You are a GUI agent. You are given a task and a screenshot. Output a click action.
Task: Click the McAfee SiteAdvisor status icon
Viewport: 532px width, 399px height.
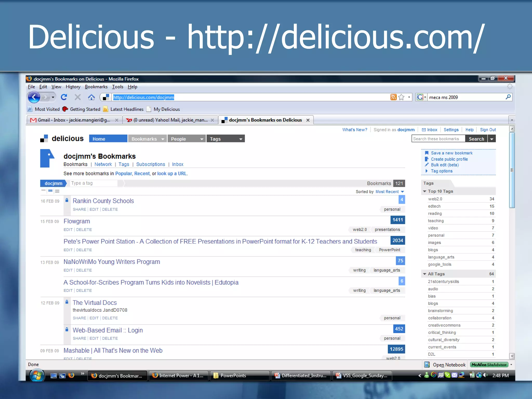(x=489, y=365)
